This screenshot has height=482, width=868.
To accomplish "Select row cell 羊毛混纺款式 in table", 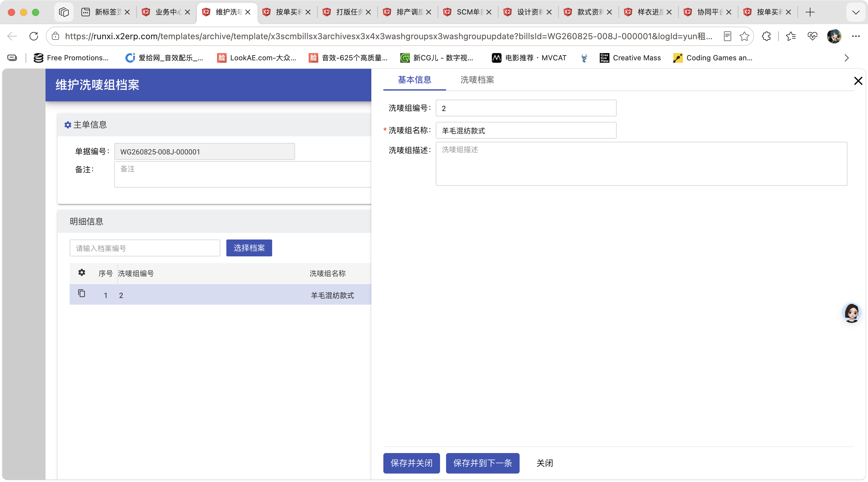I will click(x=332, y=296).
